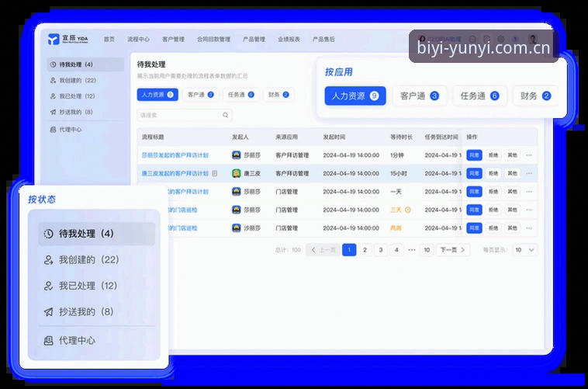Screen dimensions: 588x389
Task: Open the more (⋯) menu in the 一天 row
Action: point(529,192)
